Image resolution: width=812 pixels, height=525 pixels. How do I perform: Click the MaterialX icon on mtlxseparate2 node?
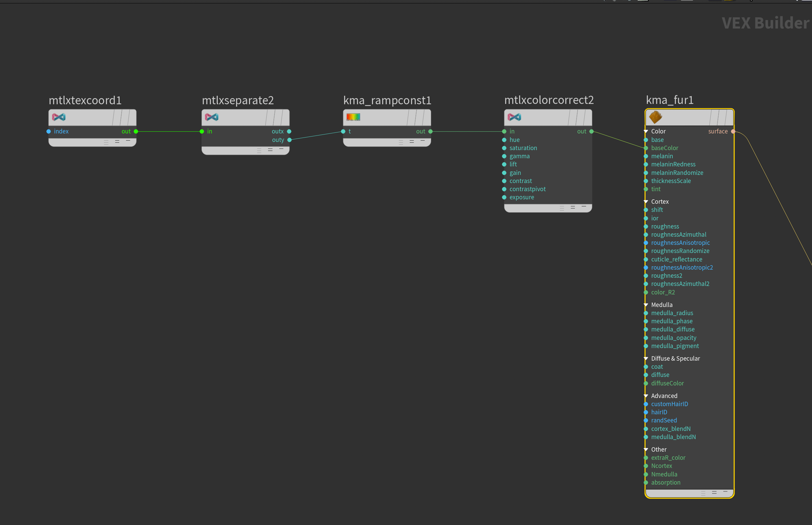pos(211,117)
